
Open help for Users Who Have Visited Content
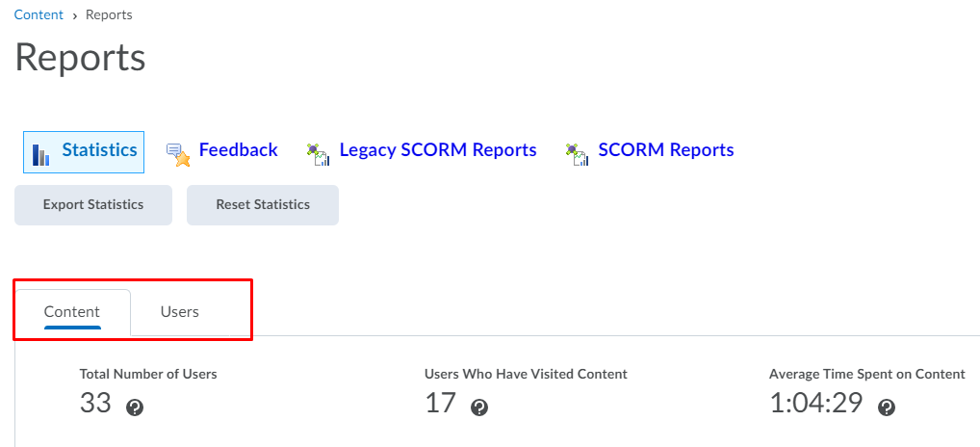479,408
